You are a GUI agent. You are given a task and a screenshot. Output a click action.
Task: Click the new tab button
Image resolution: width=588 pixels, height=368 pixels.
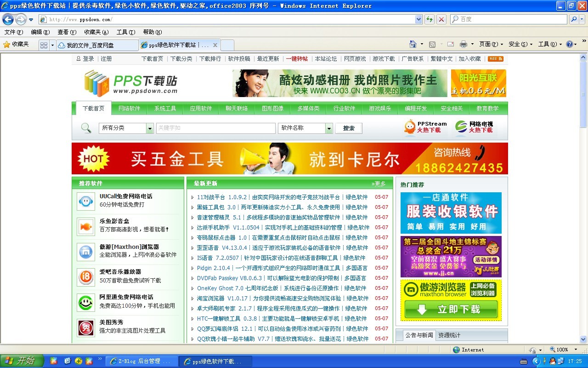[227, 45]
